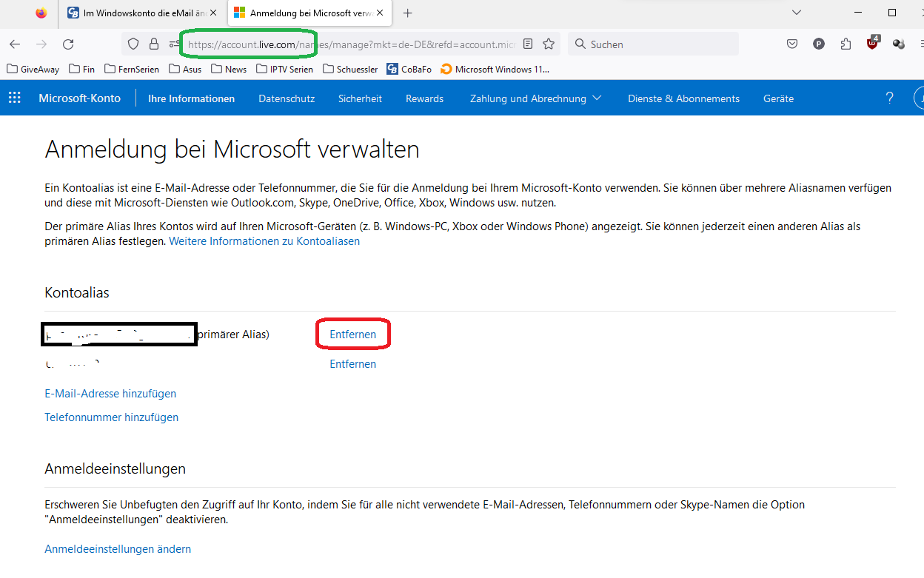Click the padlock site info icon
924x578 pixels.
154,44
